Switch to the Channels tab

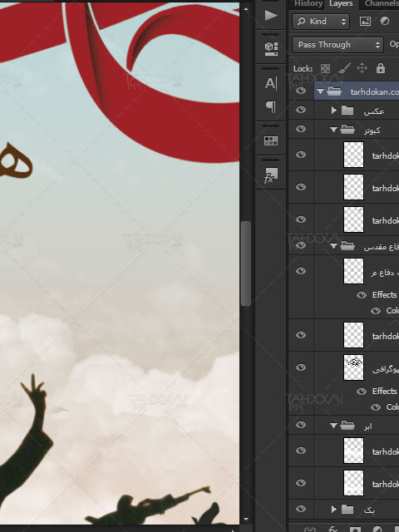click(382, 3)
